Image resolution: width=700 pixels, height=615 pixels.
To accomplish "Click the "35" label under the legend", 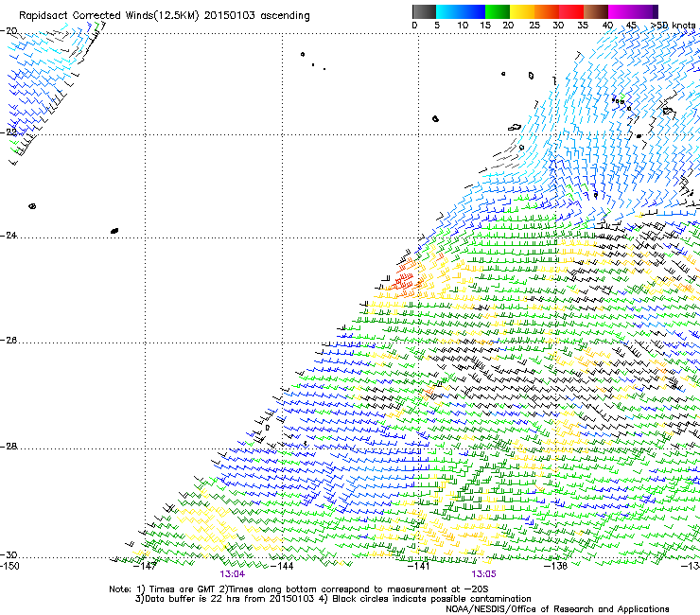I will click(583, 26).
